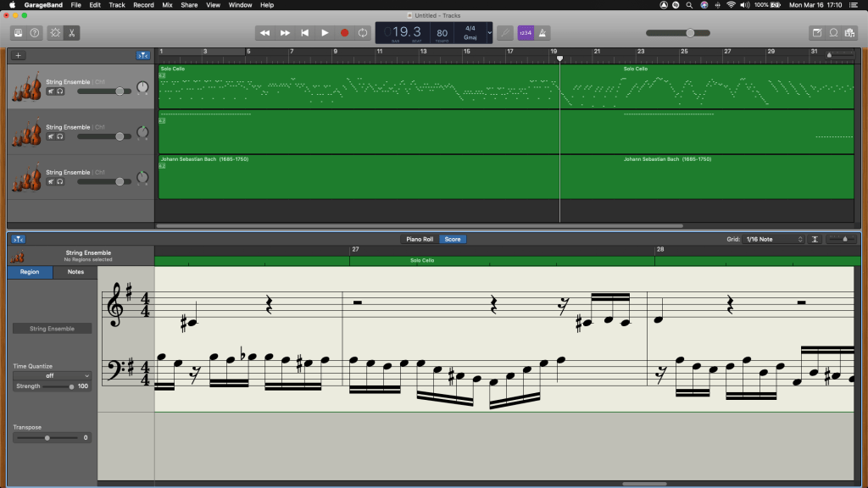The image size is (868, 488).
Task: Toggle the Cycle loop mode button
Action: coord(364,33)
